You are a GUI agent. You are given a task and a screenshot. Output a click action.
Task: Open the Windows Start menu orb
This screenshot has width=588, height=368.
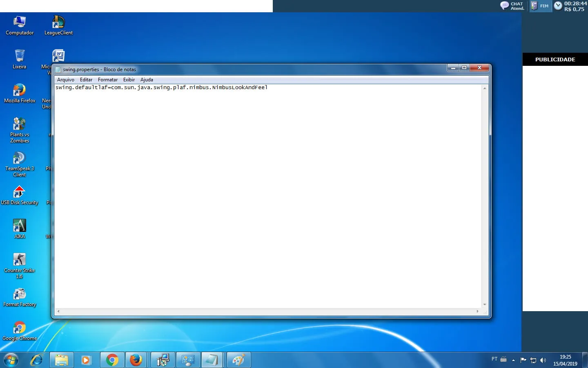(x=11, y=360)
